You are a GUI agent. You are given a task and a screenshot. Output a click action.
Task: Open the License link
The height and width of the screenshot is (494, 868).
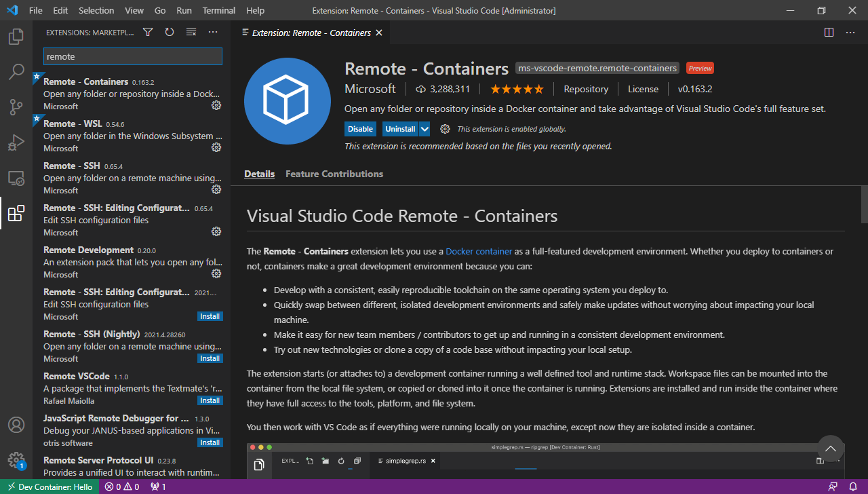pos(643,89)
